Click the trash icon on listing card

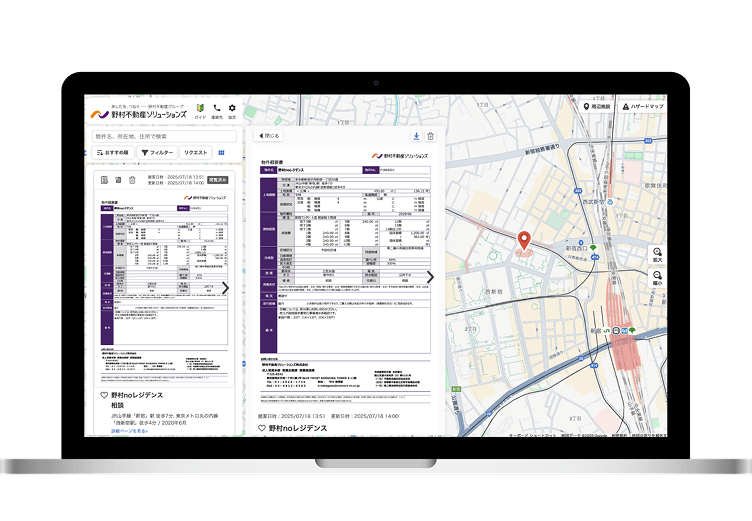pyautogui.click(x=132, y=180)
